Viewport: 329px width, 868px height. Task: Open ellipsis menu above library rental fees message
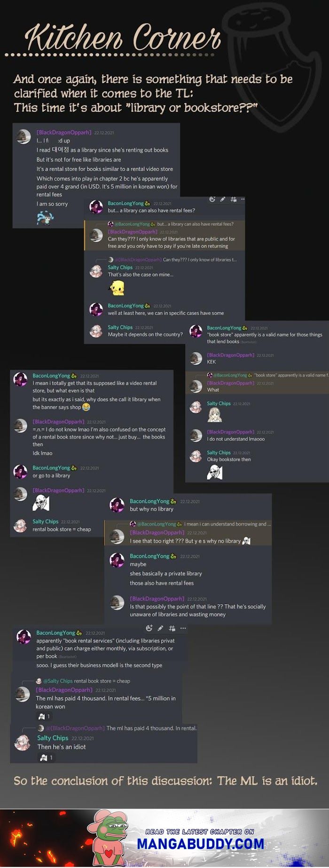click(243, 199)
